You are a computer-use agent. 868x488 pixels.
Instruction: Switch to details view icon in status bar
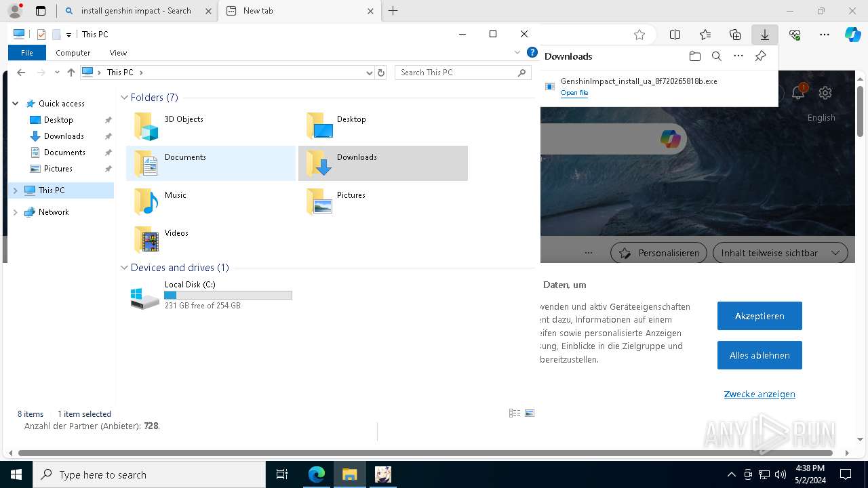pos(515,413)
